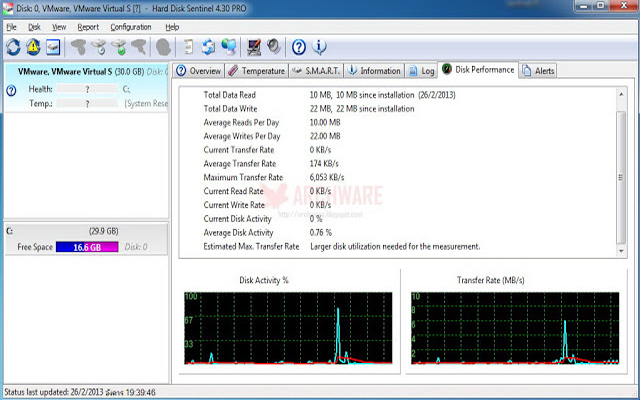Click the Health status bar showing question mark
This screenshot has width=640, height=400.
(87, 89)
